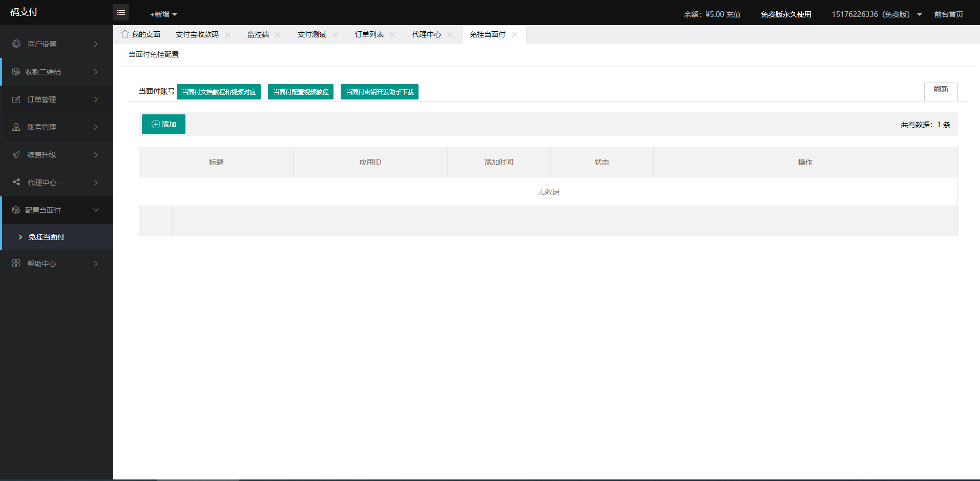This screenshot has width=980, height=481.
Task: Click the home icon on 我的桌面 tab
Action: click(125, 34)
